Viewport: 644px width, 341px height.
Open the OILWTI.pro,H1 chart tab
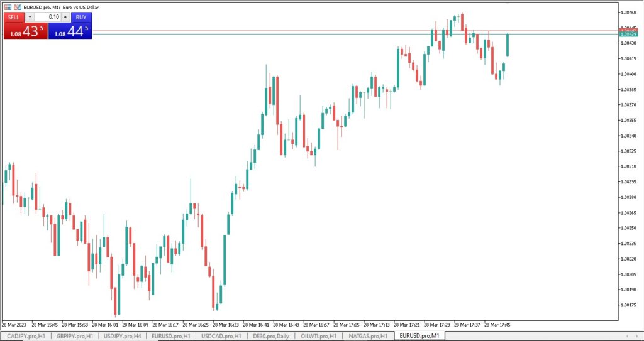coord(319,336)
